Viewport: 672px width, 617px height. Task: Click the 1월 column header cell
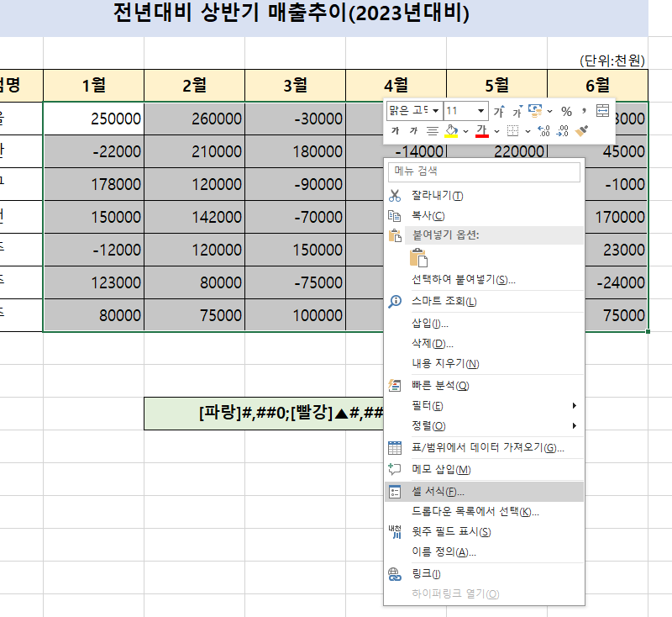pos(93,86)
